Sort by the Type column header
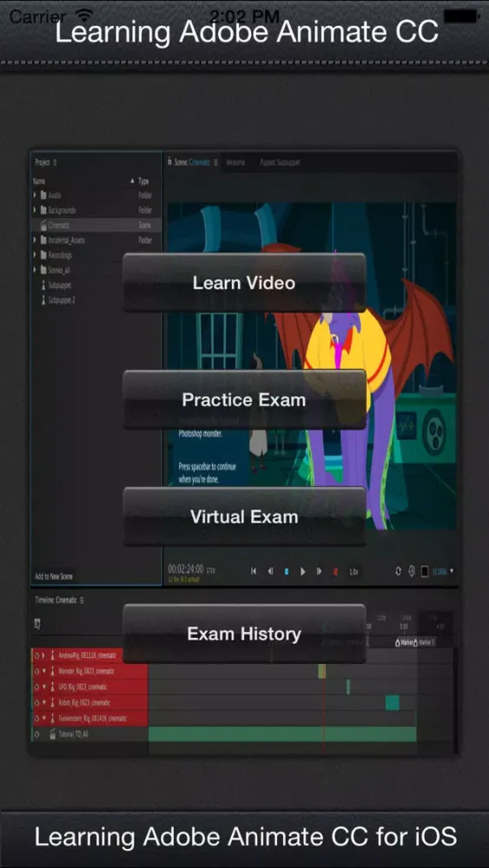 (143, 181)
